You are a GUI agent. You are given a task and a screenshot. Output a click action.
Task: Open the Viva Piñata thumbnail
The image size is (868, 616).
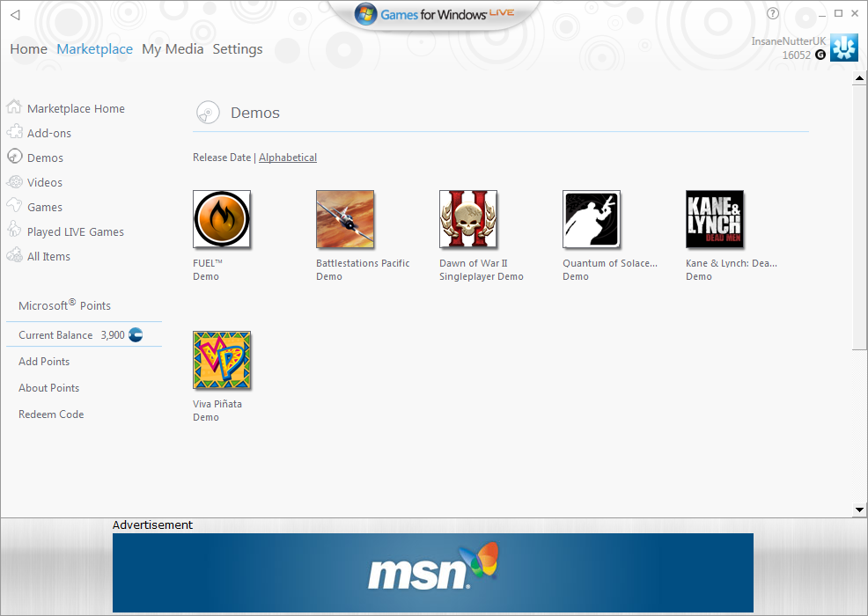[222, 360]
